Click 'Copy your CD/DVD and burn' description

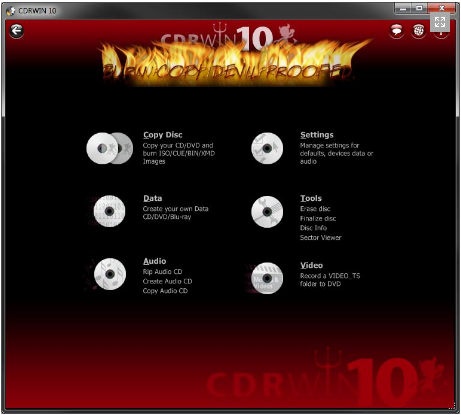pyautogui.click(x=179, y=153)
